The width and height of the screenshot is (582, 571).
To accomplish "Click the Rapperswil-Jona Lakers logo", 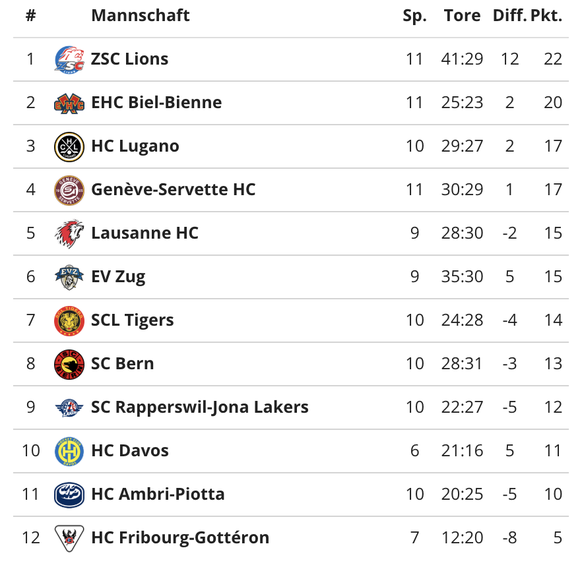I will click(x=69, y=407).
